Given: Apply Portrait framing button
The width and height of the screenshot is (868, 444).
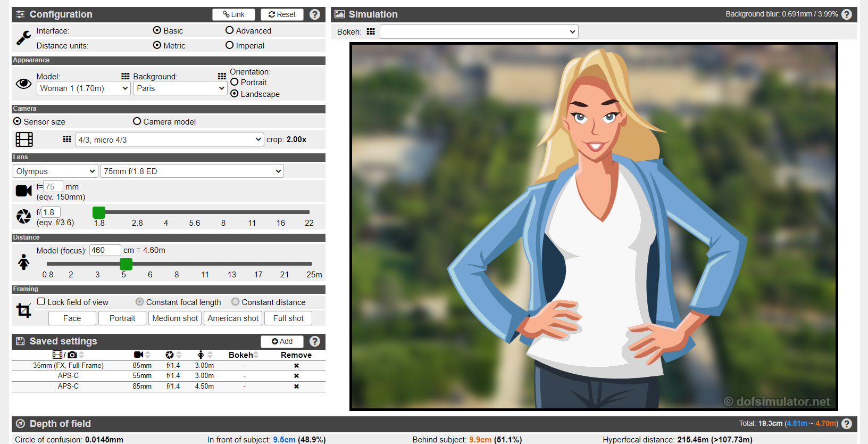Looking at the screenshot, I should click(122, 318).
